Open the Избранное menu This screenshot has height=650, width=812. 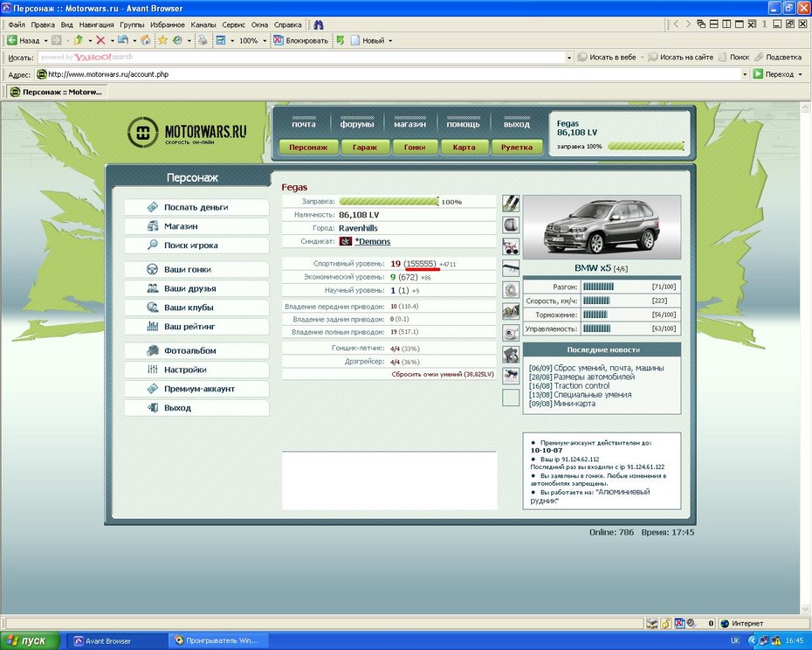(x=168, y=24)
